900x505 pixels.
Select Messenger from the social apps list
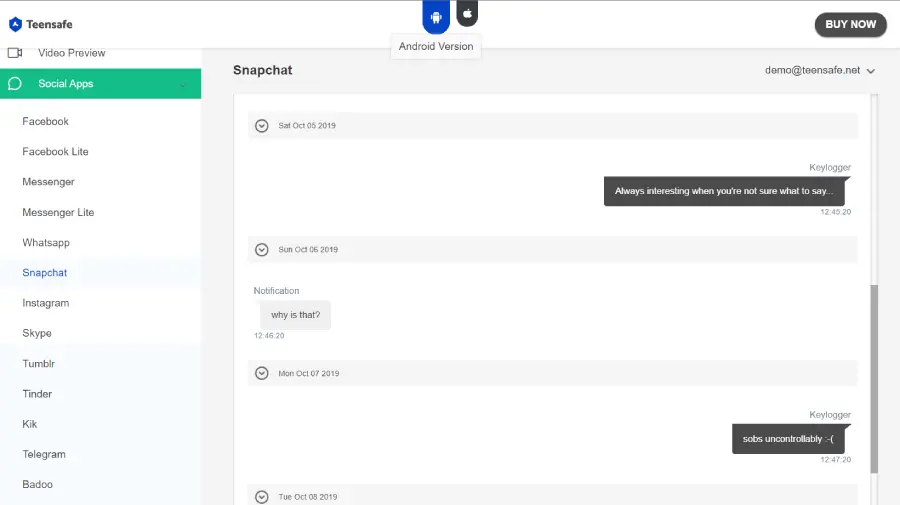(48, 182)
